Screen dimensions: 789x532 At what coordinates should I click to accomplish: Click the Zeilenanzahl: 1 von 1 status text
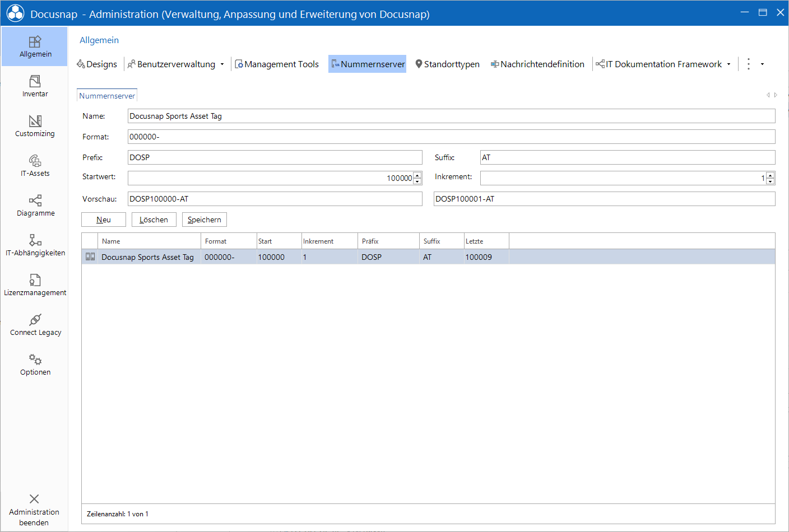118,514
